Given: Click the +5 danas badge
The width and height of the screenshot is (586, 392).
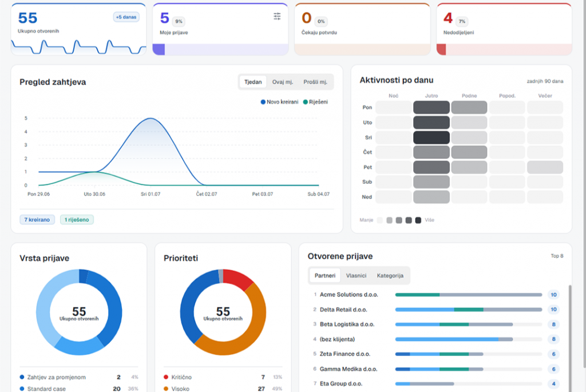Looking at the screenshot, I should pos(126,17).
